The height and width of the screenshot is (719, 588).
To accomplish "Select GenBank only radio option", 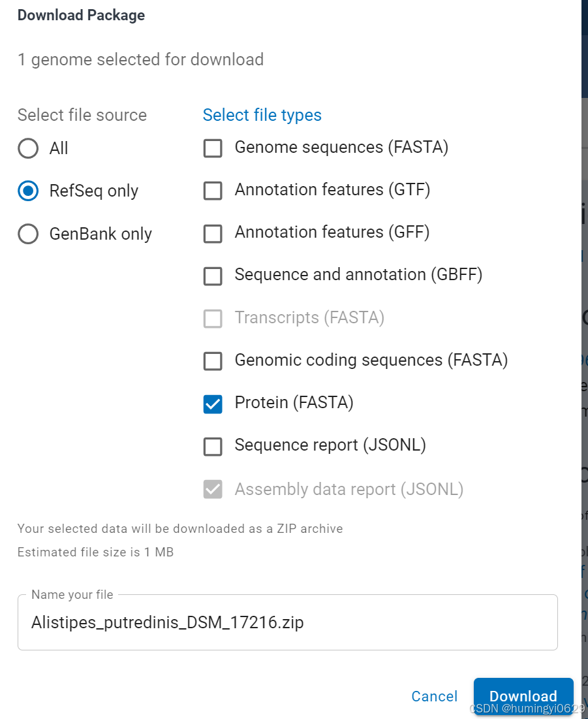I will pos(28,234).
